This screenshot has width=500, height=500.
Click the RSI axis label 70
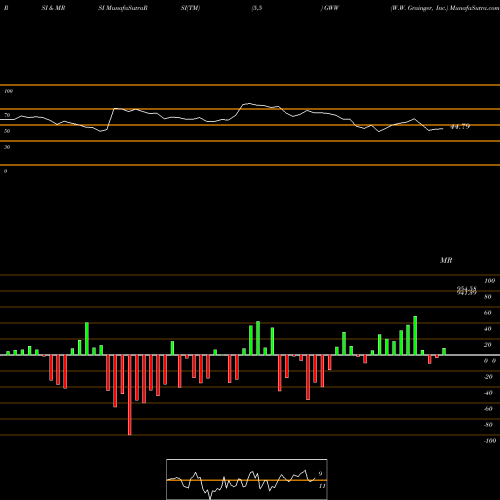(x=7, y=115)
